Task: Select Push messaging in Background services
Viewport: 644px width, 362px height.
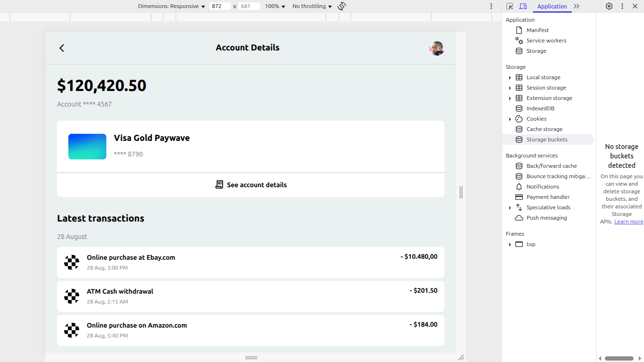Action: pyautogui.click(x=547, y=218)
